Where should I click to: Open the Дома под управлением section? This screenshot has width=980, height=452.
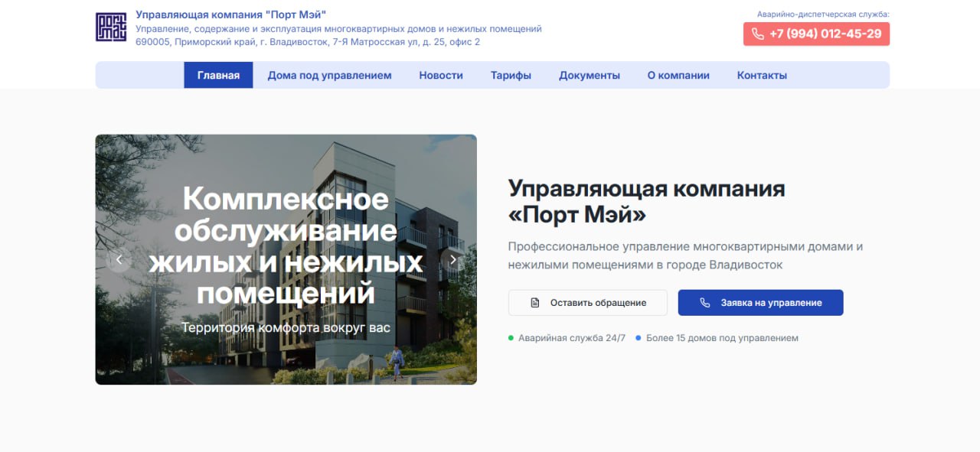click(x=329, y=74)
